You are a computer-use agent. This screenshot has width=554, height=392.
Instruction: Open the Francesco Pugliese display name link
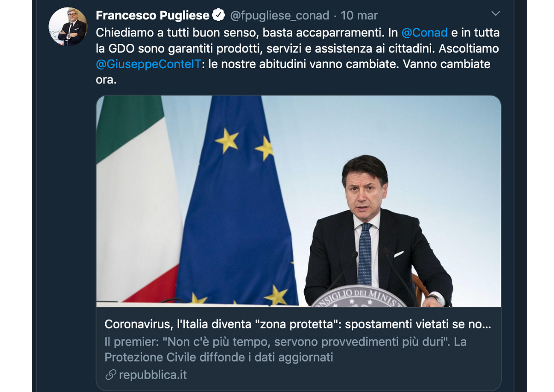tap(152, 15)
